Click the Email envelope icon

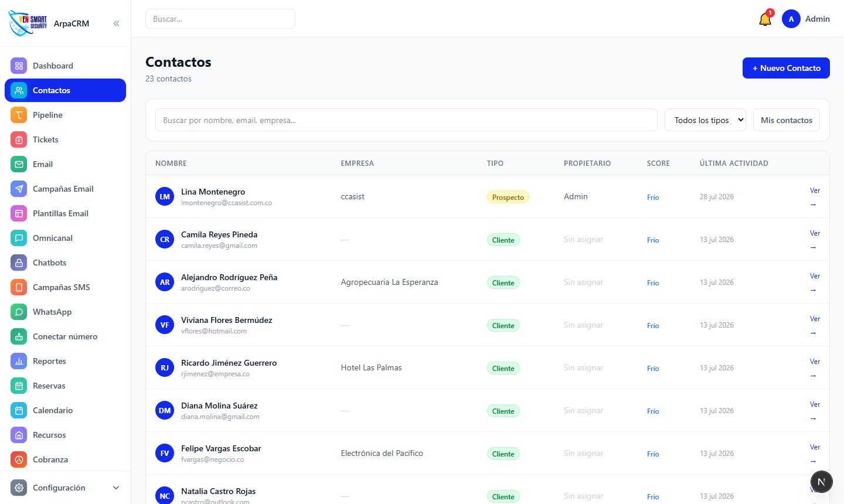(x=19, y=164)
